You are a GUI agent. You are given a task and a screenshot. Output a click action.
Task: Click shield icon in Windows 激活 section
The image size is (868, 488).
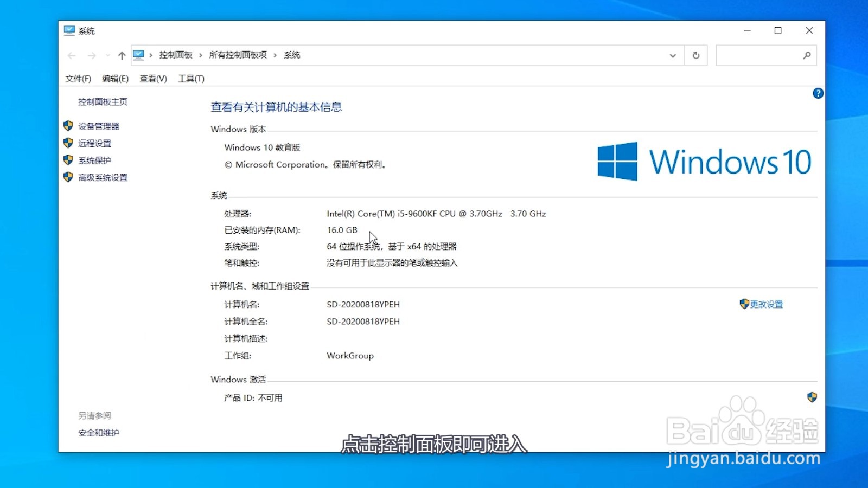[x=812, y=397]
